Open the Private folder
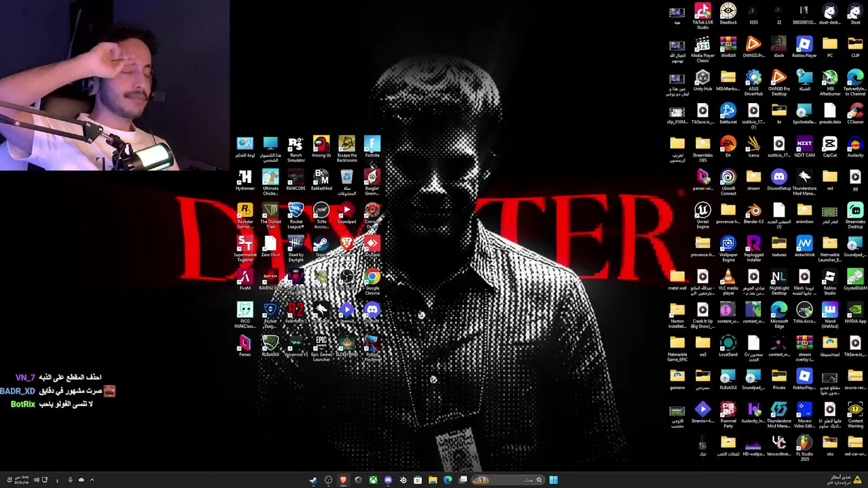This screenshot has width=868, height=488. click(x=779, y=380)
